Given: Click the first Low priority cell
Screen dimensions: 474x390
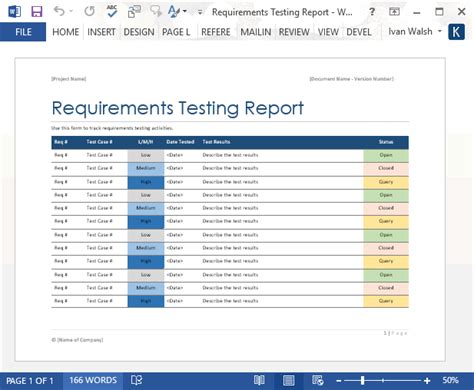Looking at the screenshot, I should (146, 155).
